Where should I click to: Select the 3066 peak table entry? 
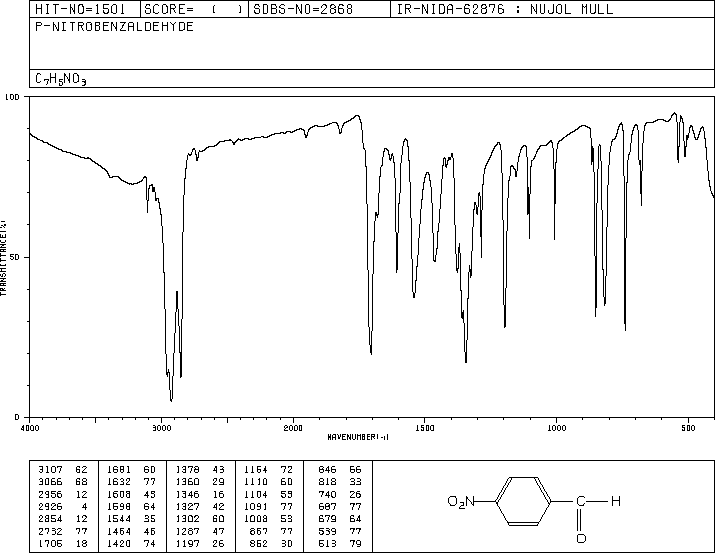pos(63,482)
